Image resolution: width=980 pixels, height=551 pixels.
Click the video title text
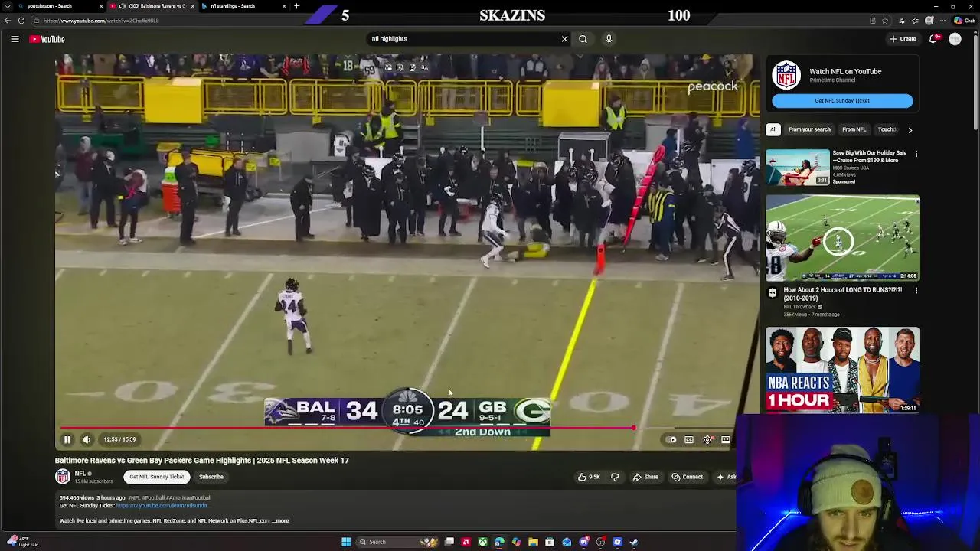tap(201, 461)
